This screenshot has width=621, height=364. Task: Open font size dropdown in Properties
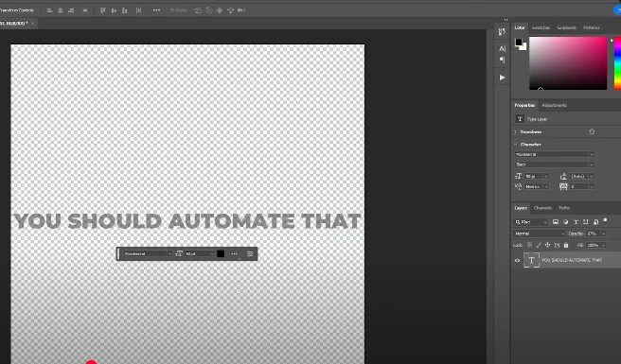tap(546, 176)
